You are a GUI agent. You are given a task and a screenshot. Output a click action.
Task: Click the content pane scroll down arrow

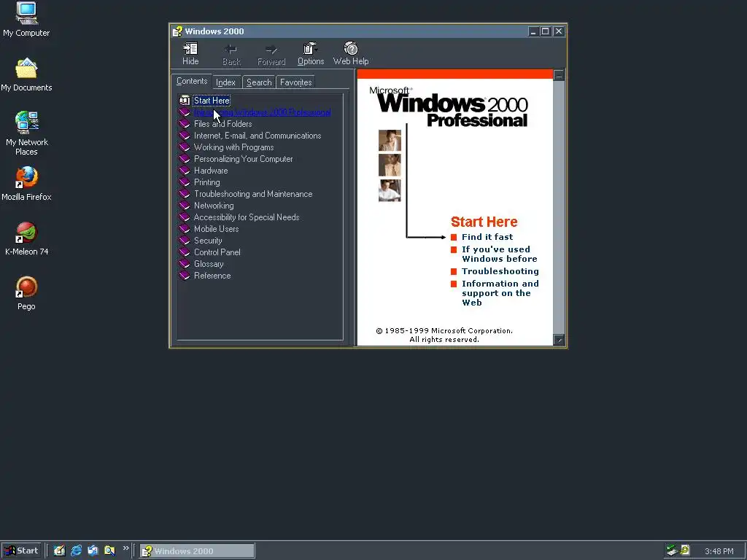pos(559,340)
